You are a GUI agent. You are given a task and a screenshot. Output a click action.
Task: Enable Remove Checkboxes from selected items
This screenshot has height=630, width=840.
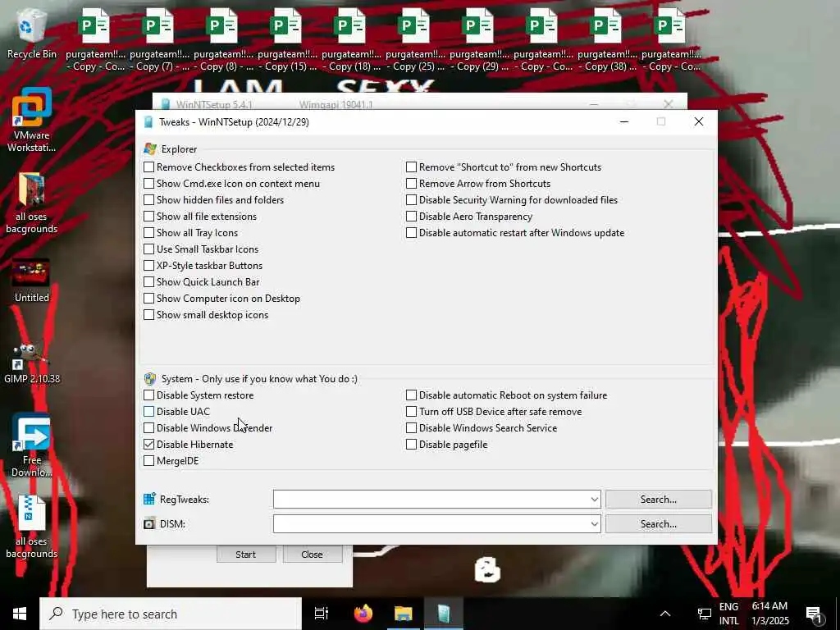[x=149, y=167]
